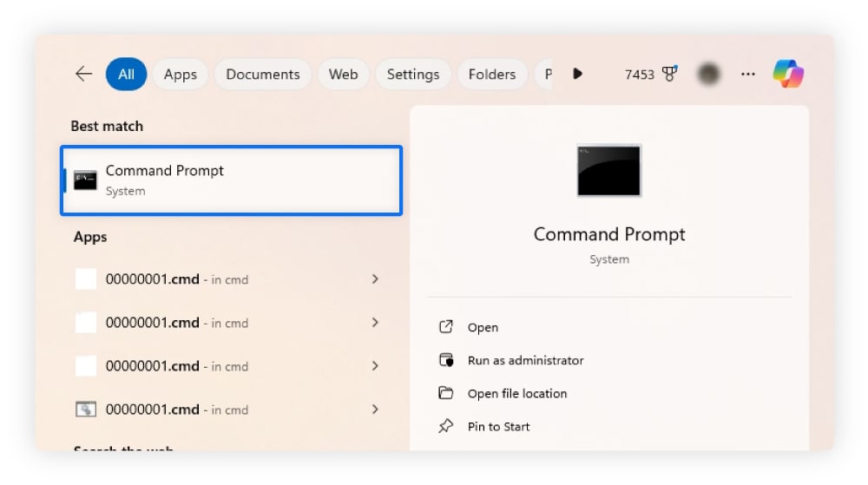Select the All filter tab
Viewport: 868px width, 485px height.
point(126,74)
